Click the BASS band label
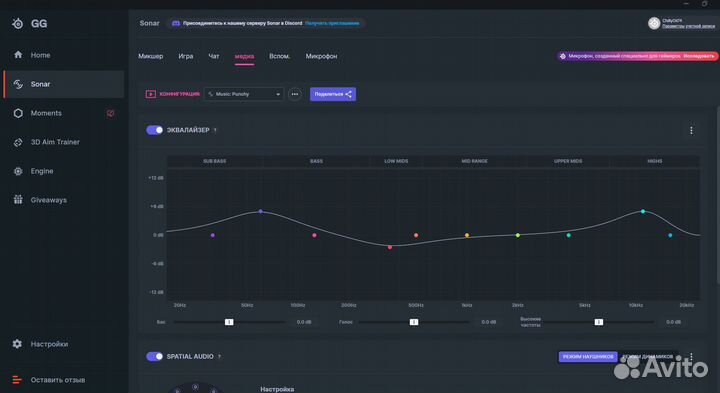 [x=316, y=161]
